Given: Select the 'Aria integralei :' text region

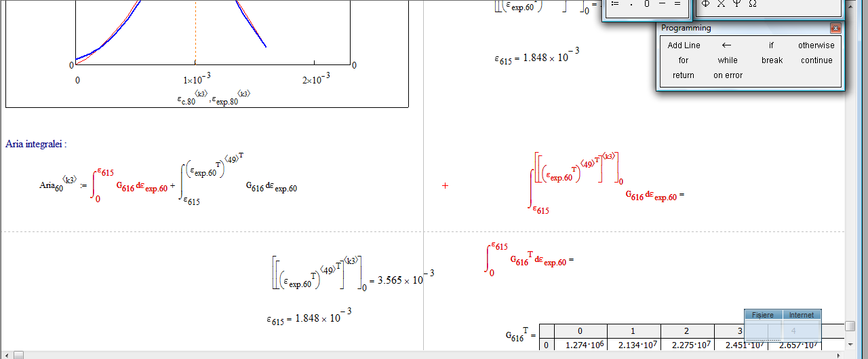Looking at the screenshot, I should (x=36, y=144).
